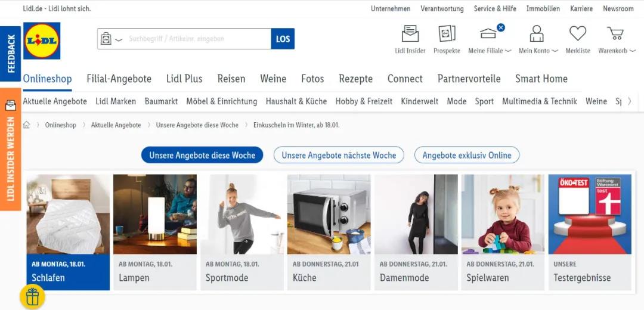Show more categories with right chevron
The image size is (644, 310).
629,101
